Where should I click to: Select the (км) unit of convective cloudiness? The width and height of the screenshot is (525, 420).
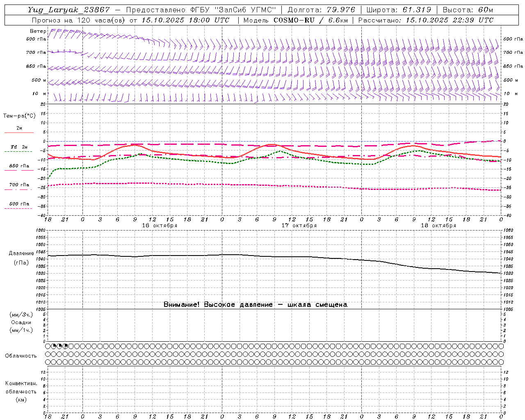21,399
